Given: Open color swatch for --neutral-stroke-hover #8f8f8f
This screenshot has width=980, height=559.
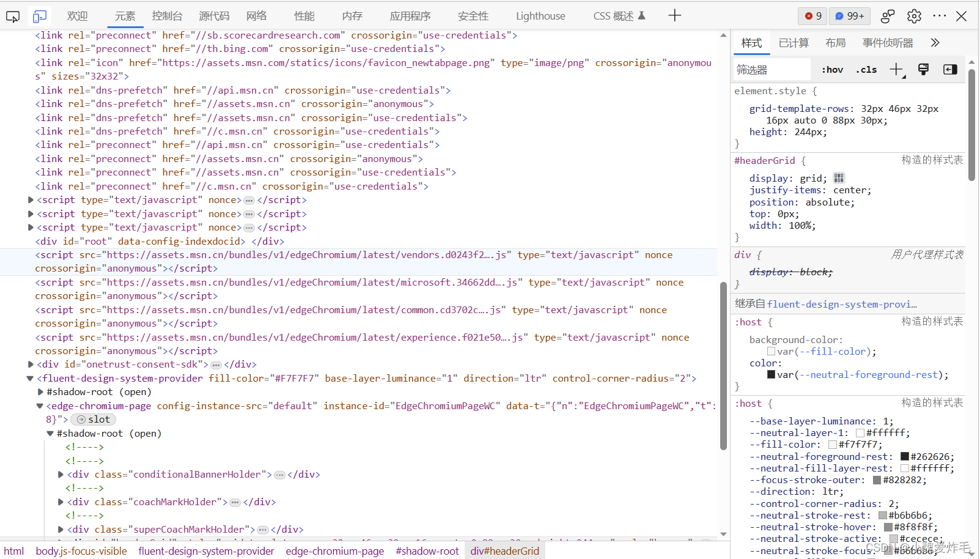Looking at the screenshot, I should click(x=888, y=527).
